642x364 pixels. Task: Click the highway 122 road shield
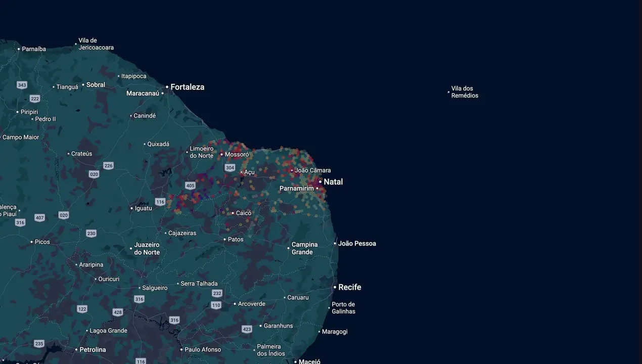(x=82, y=309)
